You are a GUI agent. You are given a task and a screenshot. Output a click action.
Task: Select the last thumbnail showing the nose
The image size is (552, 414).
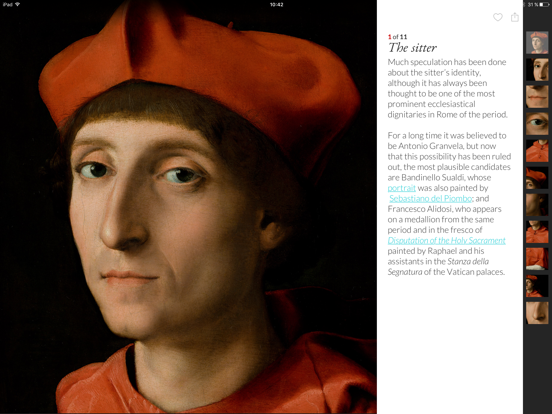point(537,313)
